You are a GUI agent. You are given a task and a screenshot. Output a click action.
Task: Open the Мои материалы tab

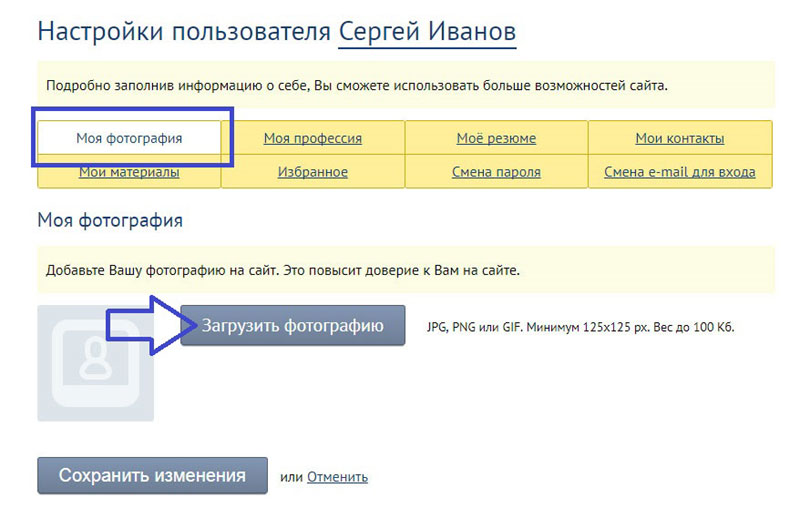coord(128,172)
